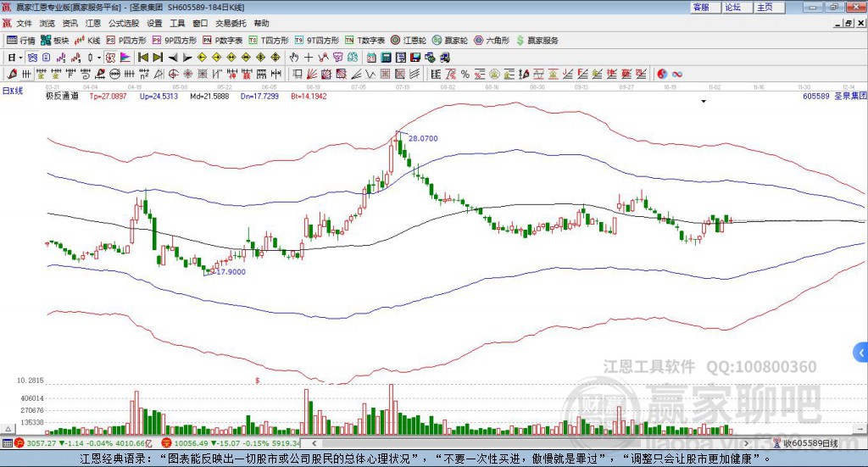Jump to last bar with the green skip-end icon
Viewport: 868px width, 467px height.
coord(158,58)
